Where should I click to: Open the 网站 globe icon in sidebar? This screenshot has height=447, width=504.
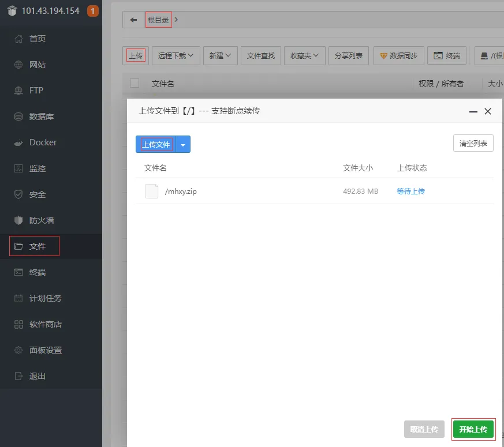(18, 65)
